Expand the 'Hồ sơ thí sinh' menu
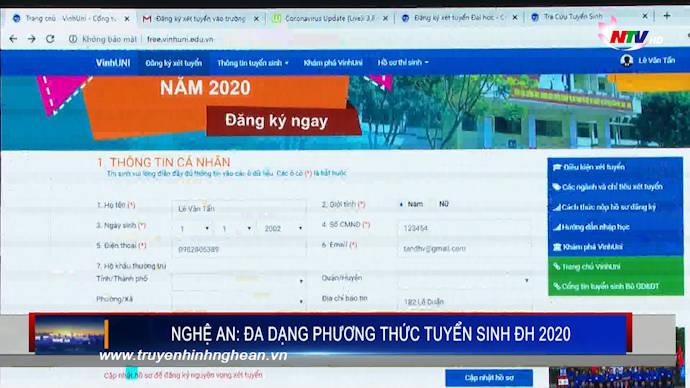690x388 pixels. click(x=403, y=63)
